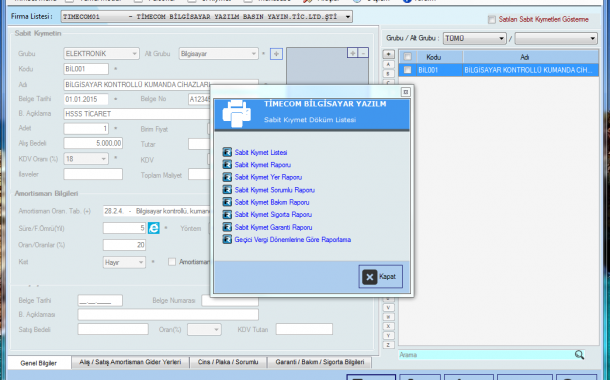The height and width of the screenshot is (380, 610).
Task: Click the B. Açıklama field with HSSS TİCARET
Action: click(x=137, y=114)
